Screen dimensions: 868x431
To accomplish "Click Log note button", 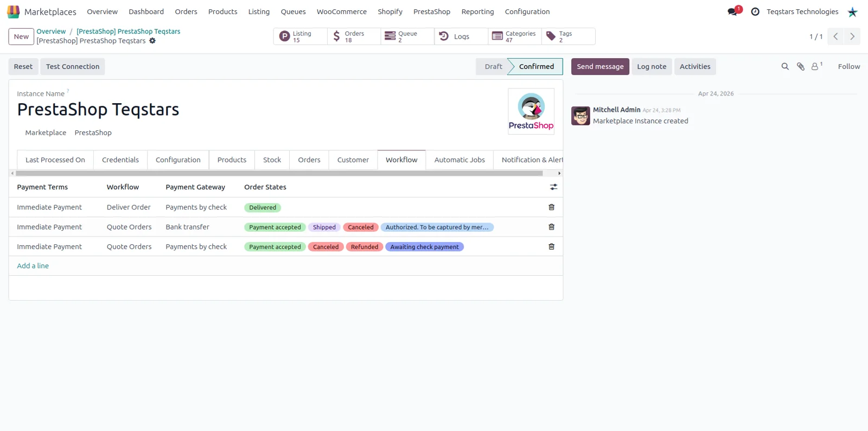I will click(x=652, y=66).
